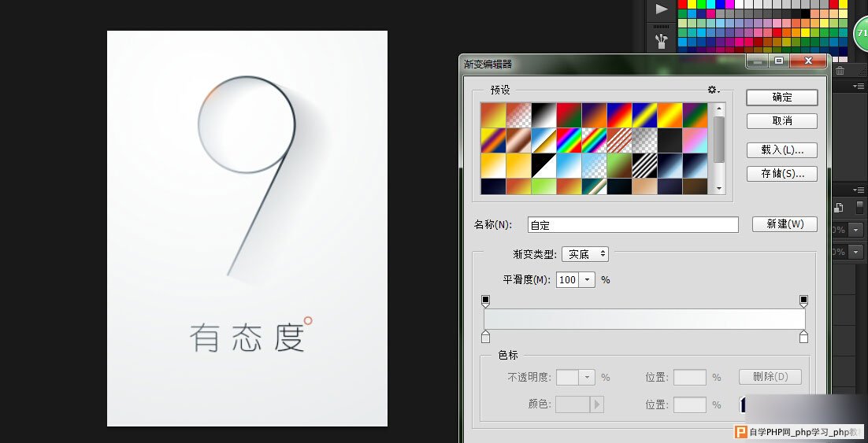Screen dimensions: 868x443
Task: Pick the magenta swatch in top swatch row
Action: point(729,4)
